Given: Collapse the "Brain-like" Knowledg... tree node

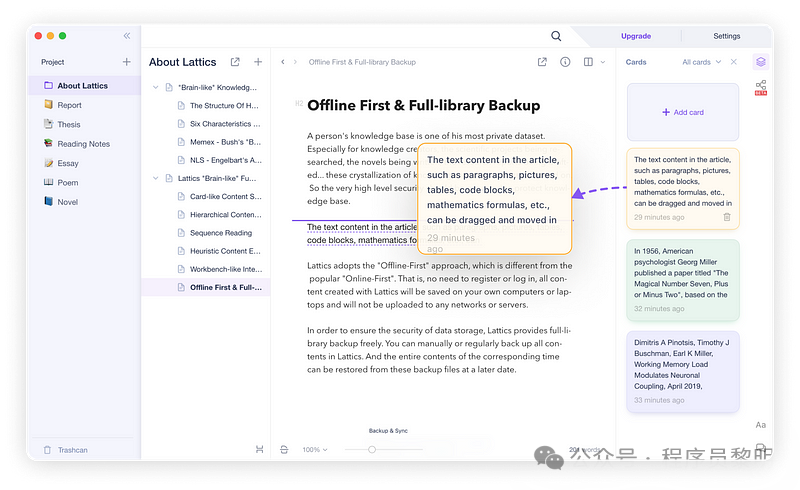Looking at the screenshot, I should click(156, 87).
